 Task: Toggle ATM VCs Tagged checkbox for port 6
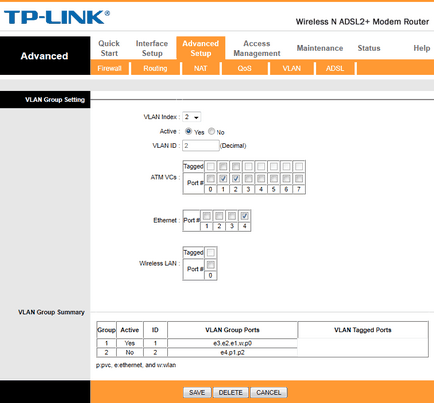point(286,166)
